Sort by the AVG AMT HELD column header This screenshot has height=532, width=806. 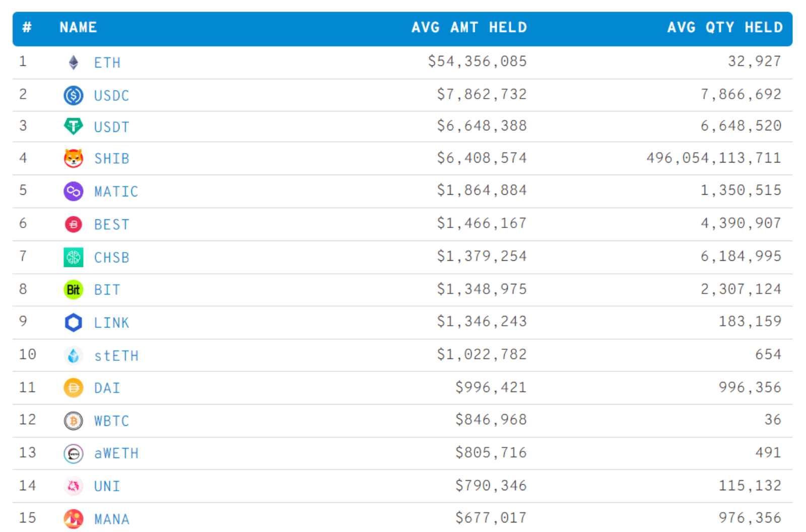(468, 28)
